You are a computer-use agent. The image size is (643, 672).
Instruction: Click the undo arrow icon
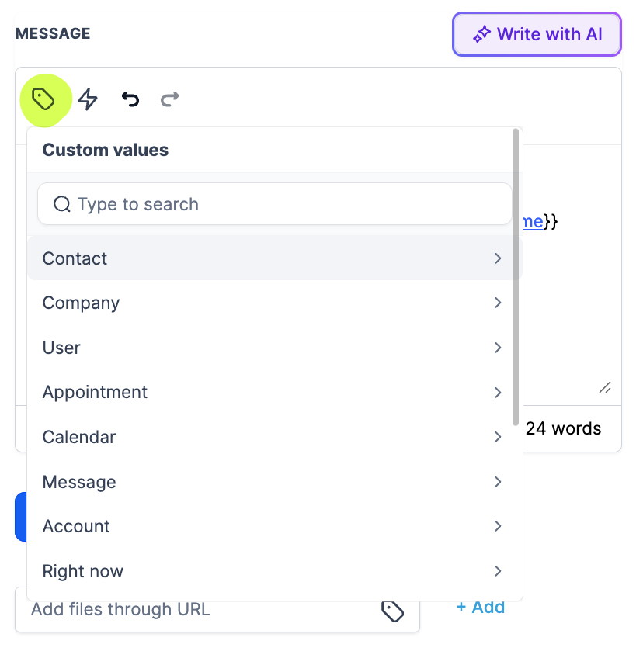coord(130,99)
